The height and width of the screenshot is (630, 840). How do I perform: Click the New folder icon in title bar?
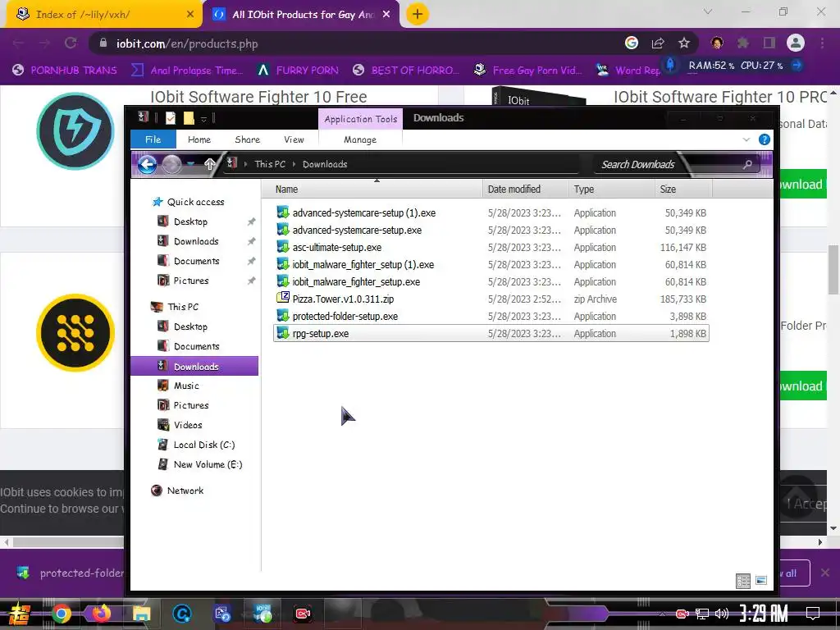(x=189, y=118)
